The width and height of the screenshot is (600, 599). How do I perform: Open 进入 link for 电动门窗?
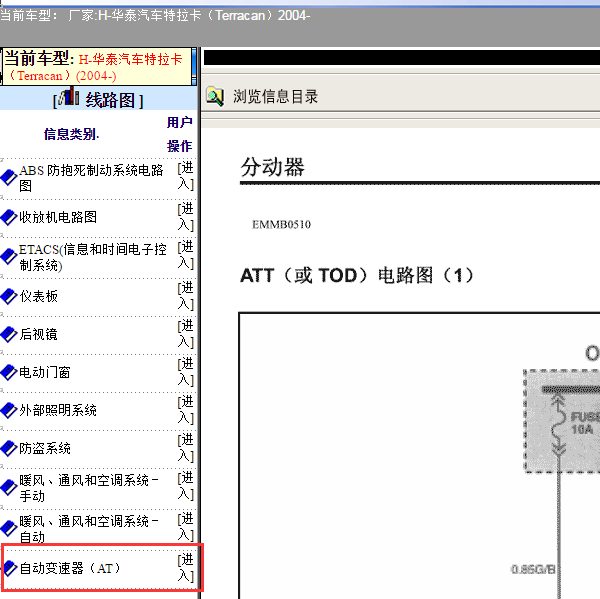click(186, 372)
